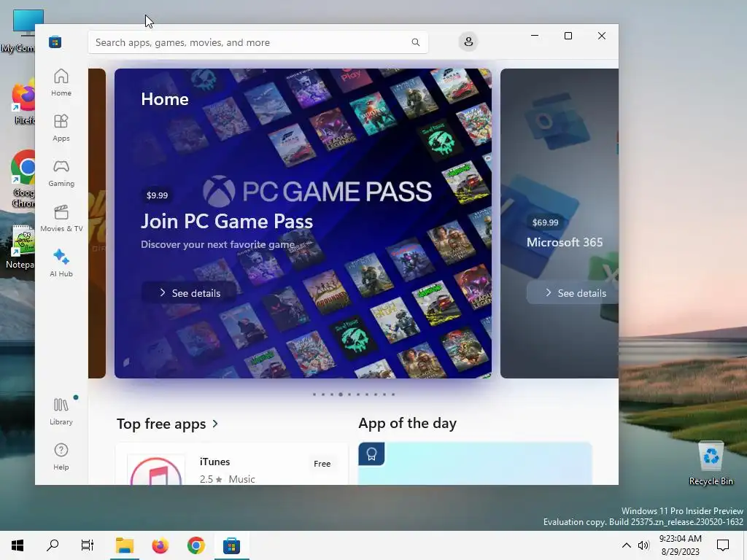Open the notification center icon

[723, 545]
